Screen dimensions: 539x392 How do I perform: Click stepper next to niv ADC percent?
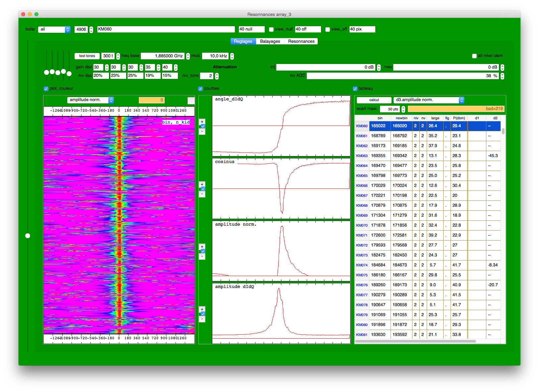[x=502, y=76]
